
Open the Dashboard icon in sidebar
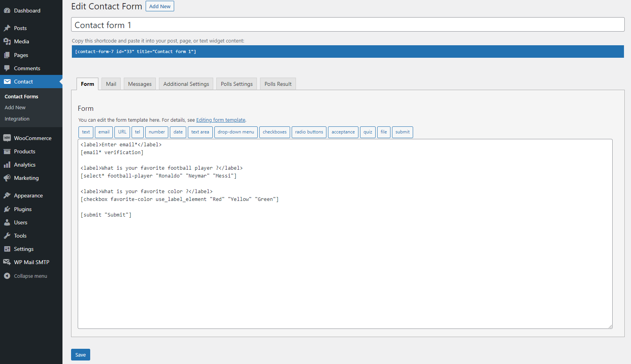7,11
